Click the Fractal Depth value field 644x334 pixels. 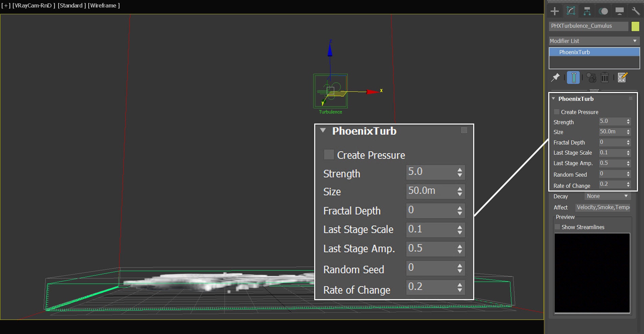coord(612,142)
